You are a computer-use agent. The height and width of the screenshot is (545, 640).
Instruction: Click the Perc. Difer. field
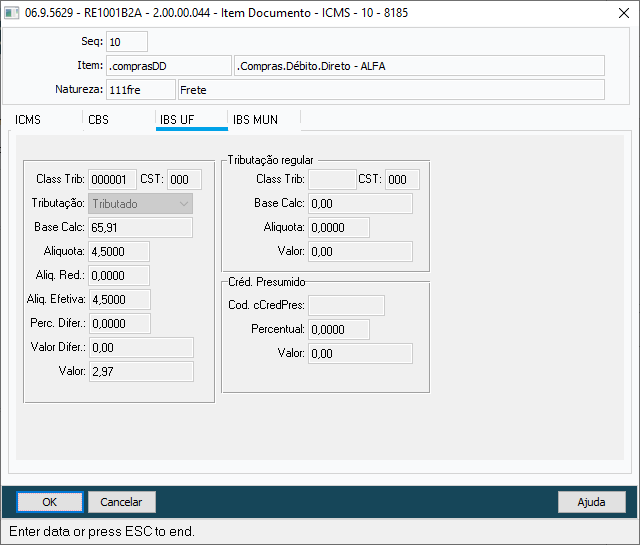[x=120, y=324]
